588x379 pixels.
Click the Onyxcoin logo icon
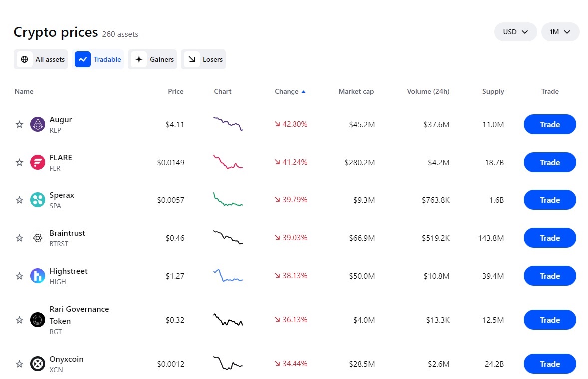38,364
